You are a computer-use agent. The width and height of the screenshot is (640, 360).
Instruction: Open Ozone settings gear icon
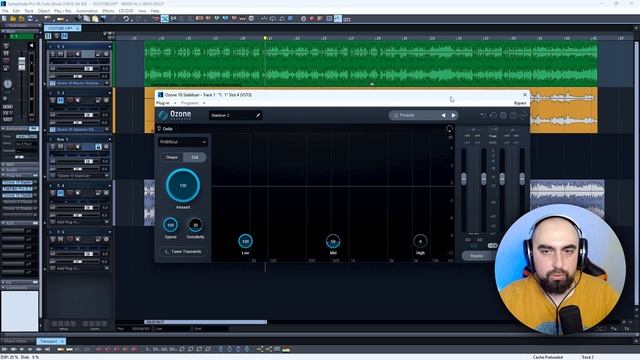pos(503,116)
